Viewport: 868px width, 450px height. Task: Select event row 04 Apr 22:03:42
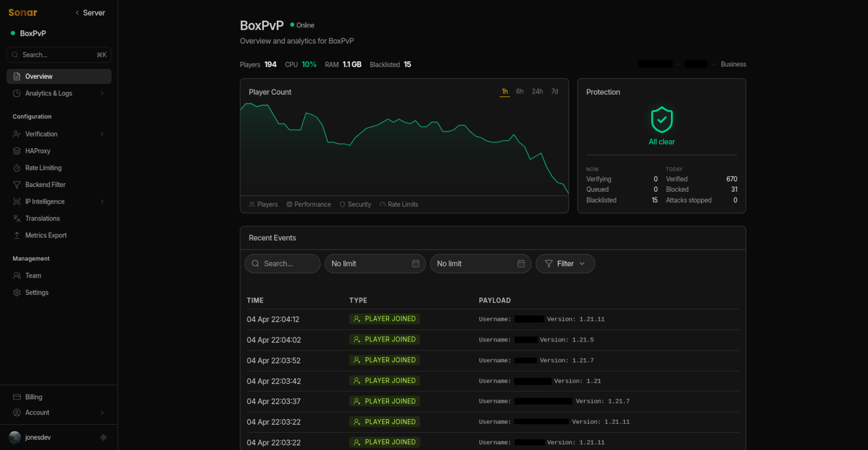(x=493, y=381)
